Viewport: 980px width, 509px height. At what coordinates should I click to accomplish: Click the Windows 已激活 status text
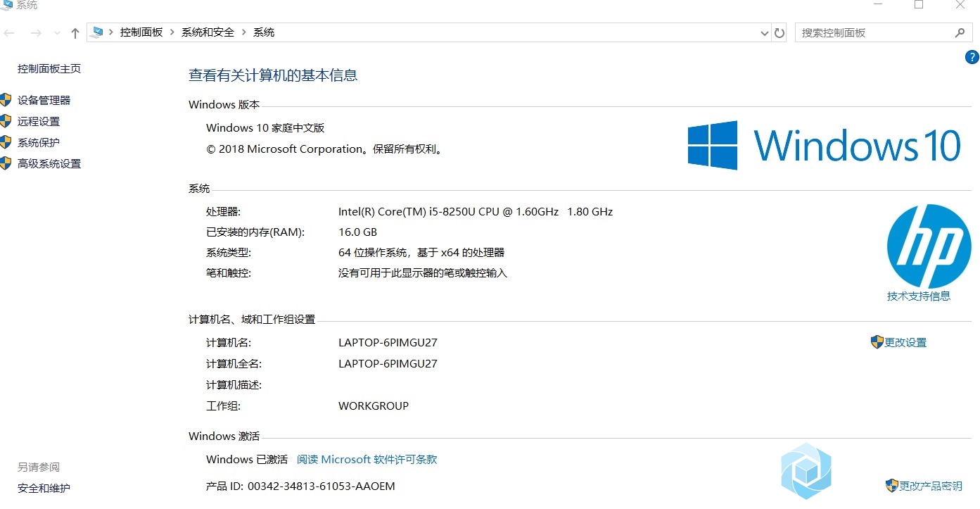coord(247,459)
